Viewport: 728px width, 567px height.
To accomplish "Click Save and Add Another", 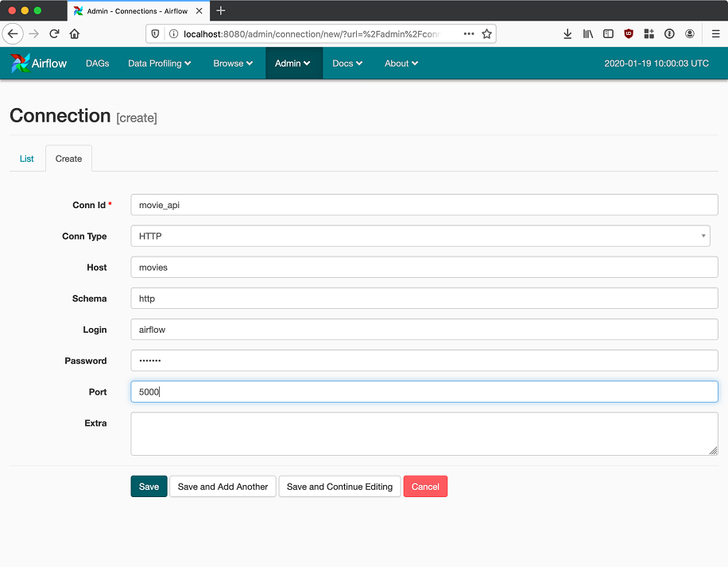I will click(x=223, y=487).
